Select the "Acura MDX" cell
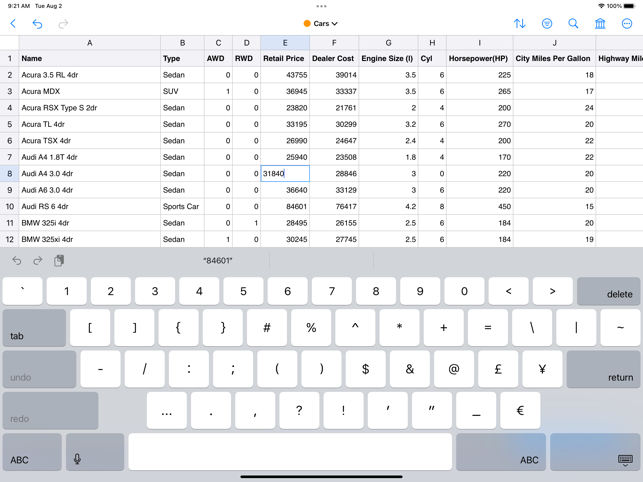 [89, 91]
